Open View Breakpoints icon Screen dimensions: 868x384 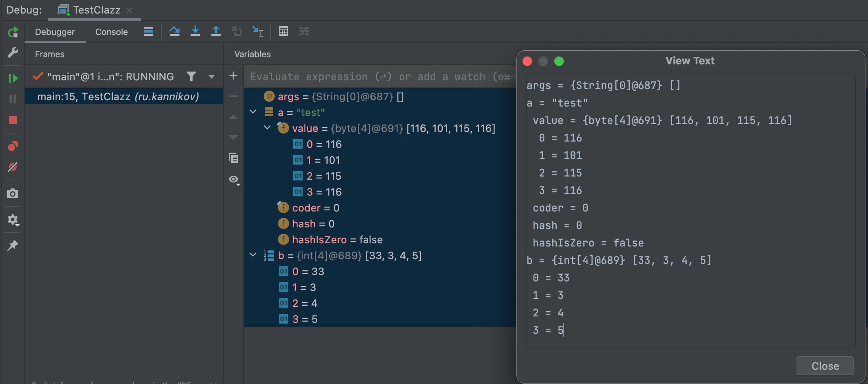pyautogui.click(x=13, y=146)
